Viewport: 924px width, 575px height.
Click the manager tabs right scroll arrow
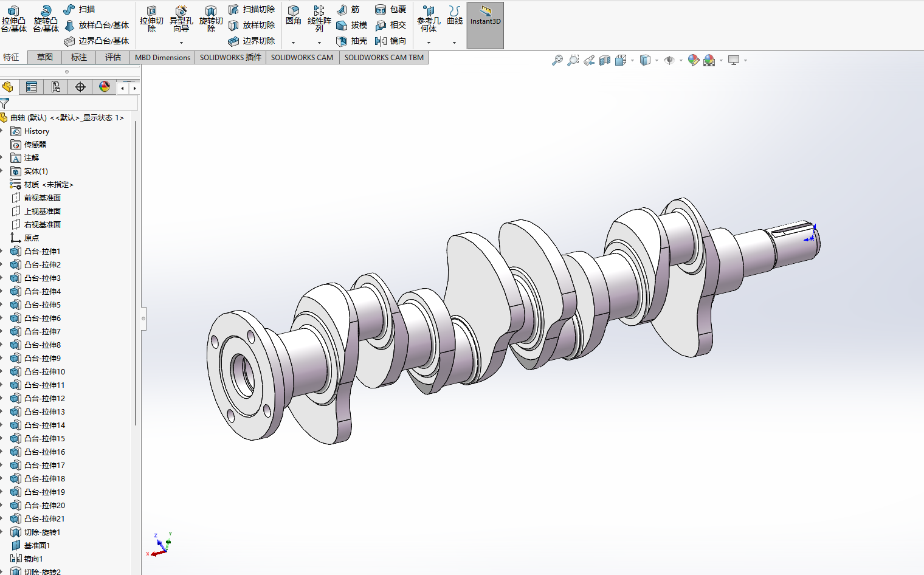(134, 88)
